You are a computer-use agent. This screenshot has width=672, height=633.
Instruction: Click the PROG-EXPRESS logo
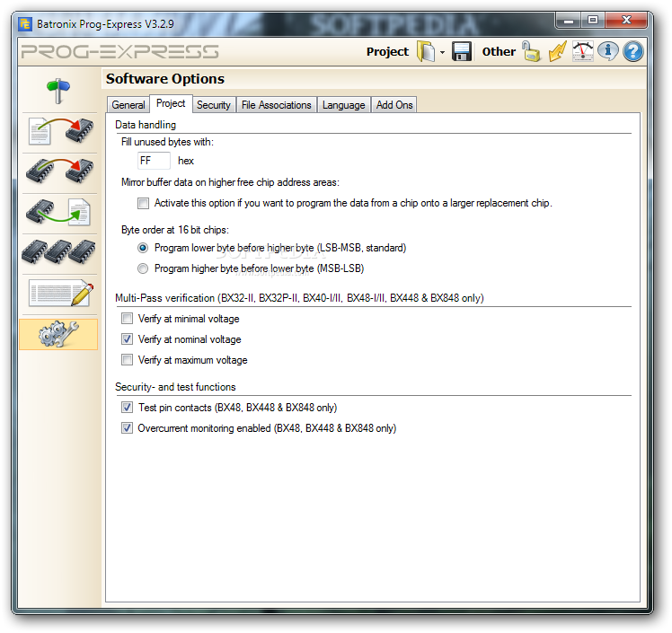[x=120, y=52]
